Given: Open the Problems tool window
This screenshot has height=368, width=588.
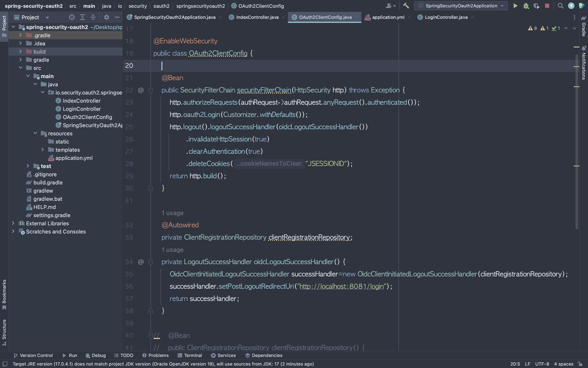Looking at the screenshot, I should click(155, 355).
